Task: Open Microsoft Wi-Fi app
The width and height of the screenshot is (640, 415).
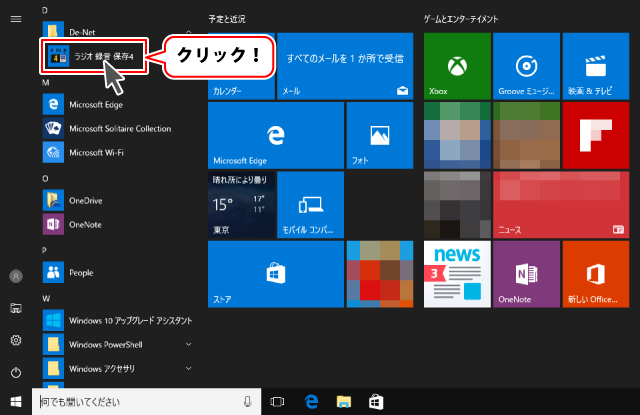Action: (x=118, y=153)
